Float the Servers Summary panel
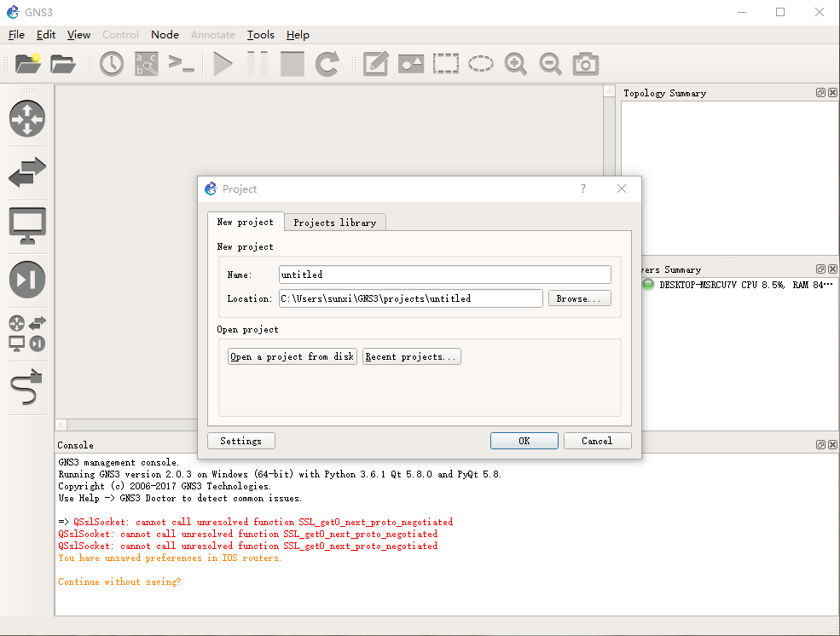This screenshot has width=840, height=636. point(820,269)
